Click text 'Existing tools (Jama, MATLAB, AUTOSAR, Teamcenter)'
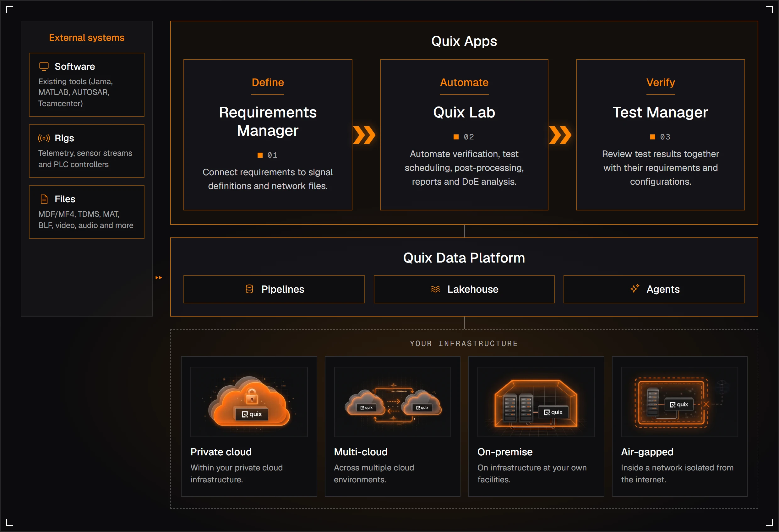Viewport: 779px width, 532px height. tap(75, 92)
